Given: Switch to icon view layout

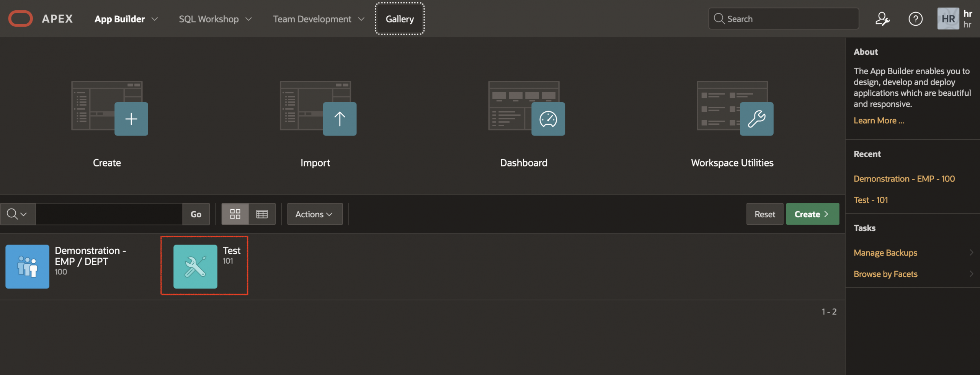Looking at the screenshot, I should click(x=235, y=214).
